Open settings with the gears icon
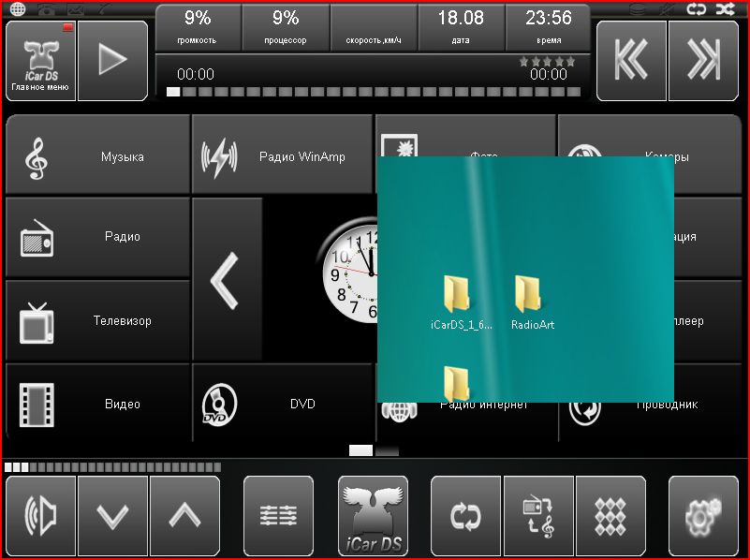 [x=703, y=516]
